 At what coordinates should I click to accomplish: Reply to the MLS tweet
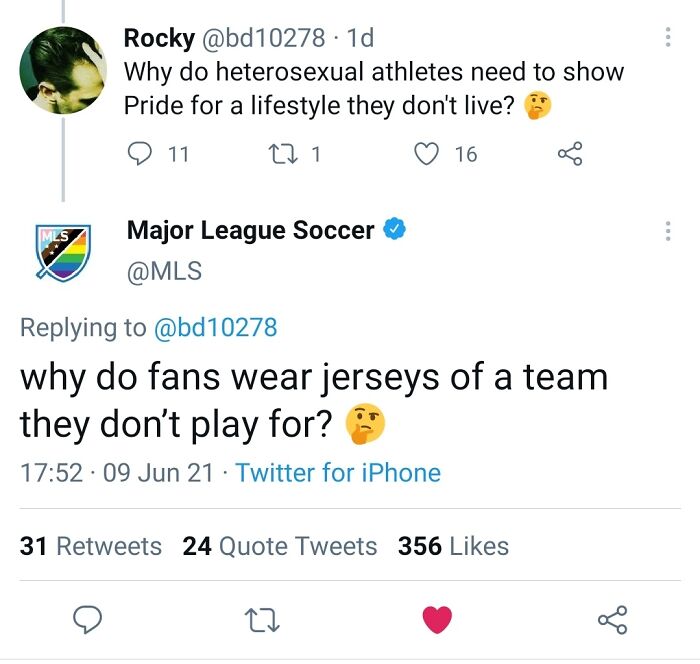[x=90, y=621]
